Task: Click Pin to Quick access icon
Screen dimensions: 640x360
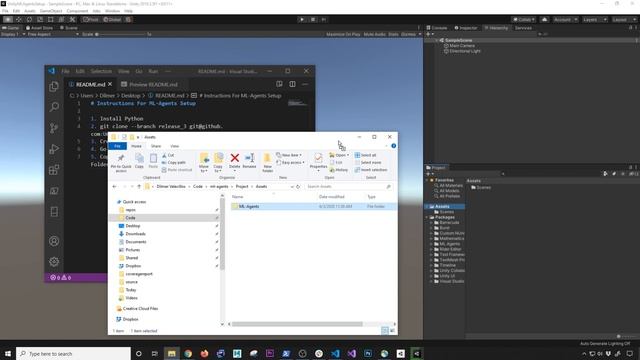Action: coord(121,163)
